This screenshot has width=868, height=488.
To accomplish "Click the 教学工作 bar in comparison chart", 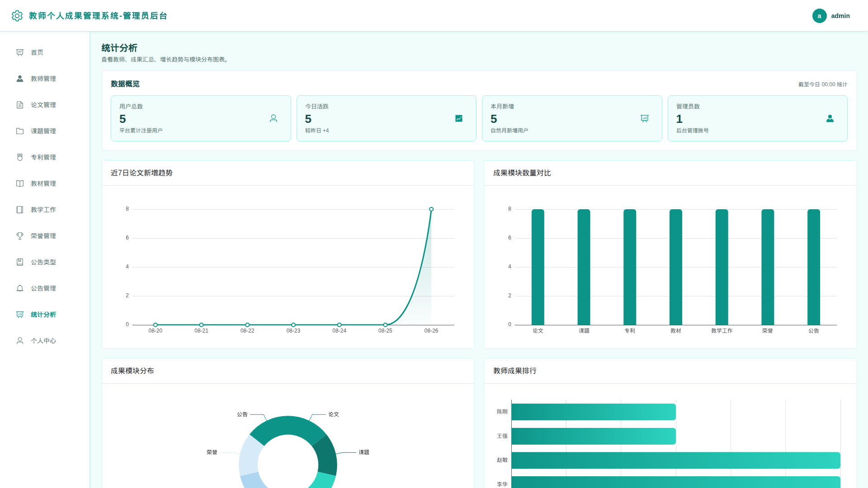I will click(722, 267).
